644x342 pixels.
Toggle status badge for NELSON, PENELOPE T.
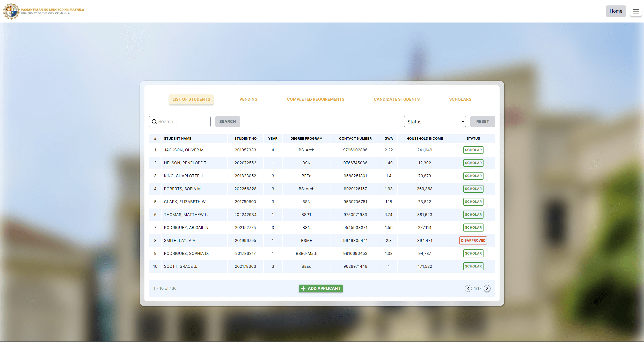coord(473,163)
